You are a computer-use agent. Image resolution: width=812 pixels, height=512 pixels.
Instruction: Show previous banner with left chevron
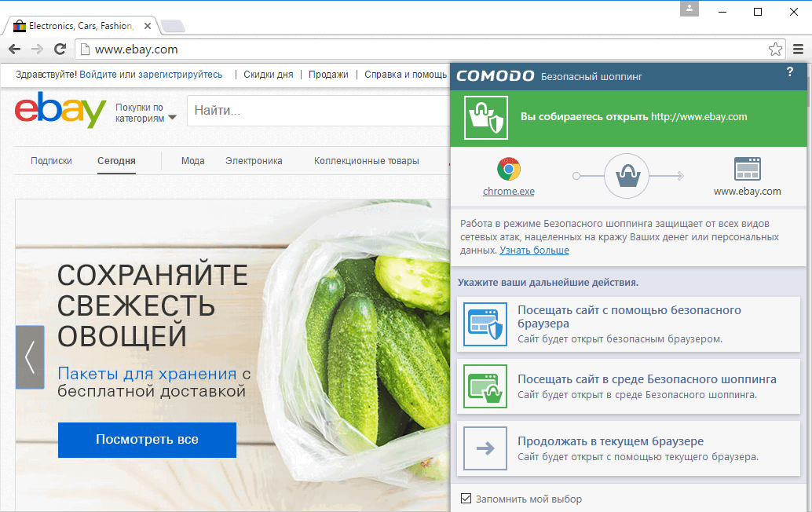pyautogui.click(x=30, y=357)
